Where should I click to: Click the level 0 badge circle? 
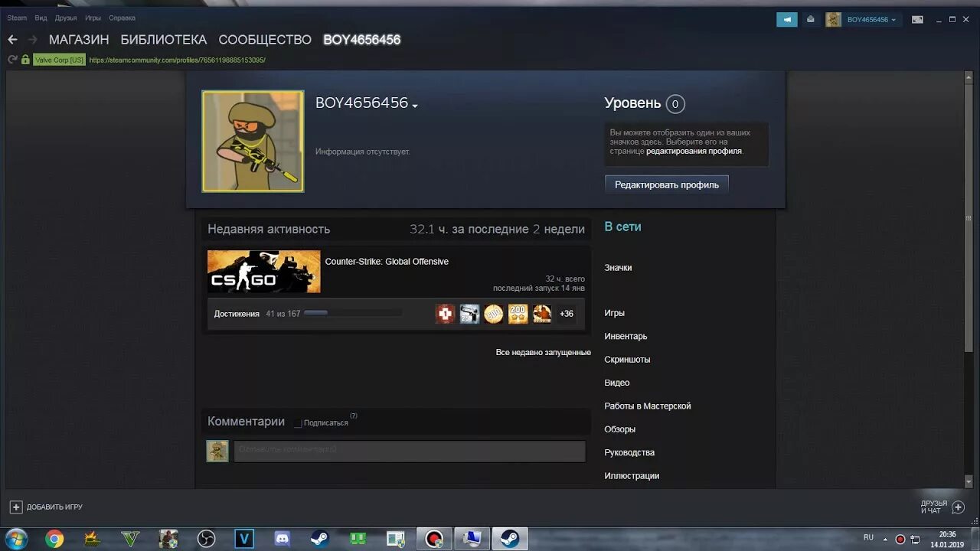click(x=675, y=104)
